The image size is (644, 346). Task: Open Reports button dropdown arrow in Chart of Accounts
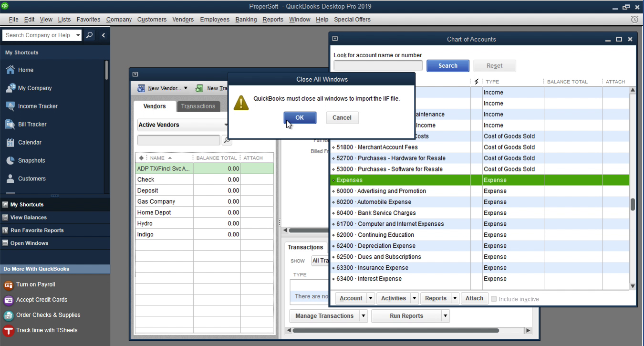click(455, 298)
